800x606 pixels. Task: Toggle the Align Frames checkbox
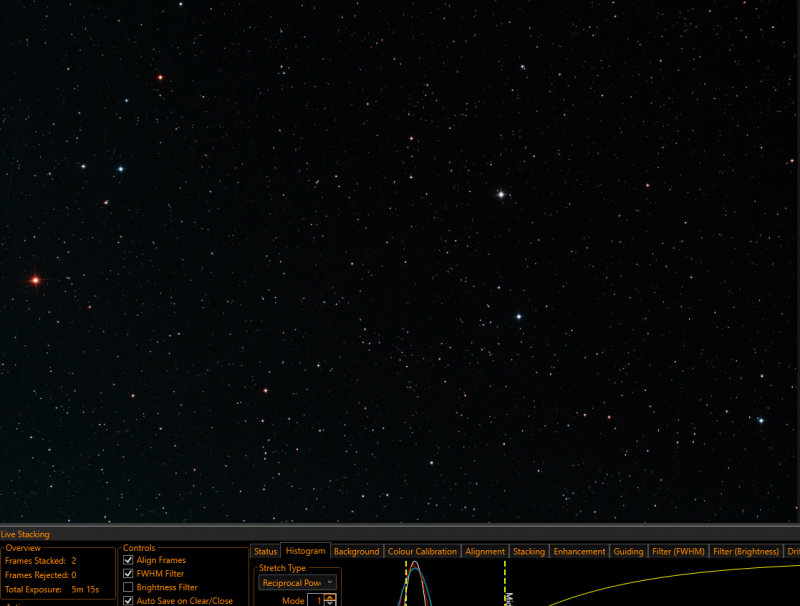click(x=128, y=560)
